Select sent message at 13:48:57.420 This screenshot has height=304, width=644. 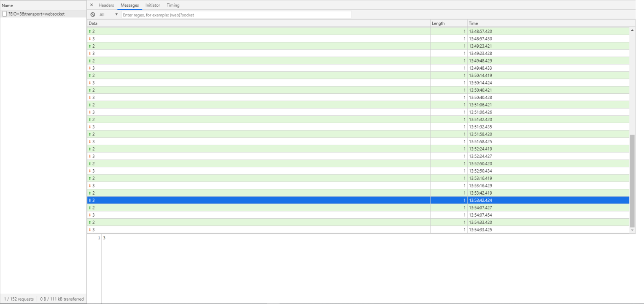click(x=358, y=31)
